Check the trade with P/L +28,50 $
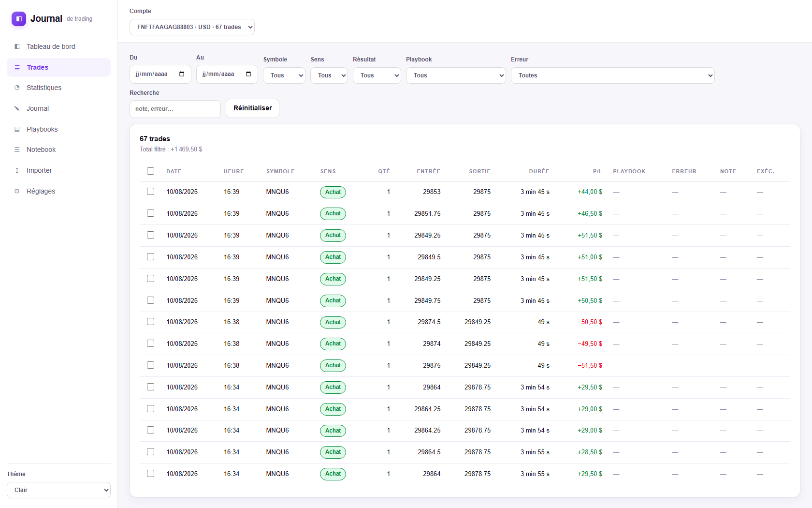 pos(150,452)
